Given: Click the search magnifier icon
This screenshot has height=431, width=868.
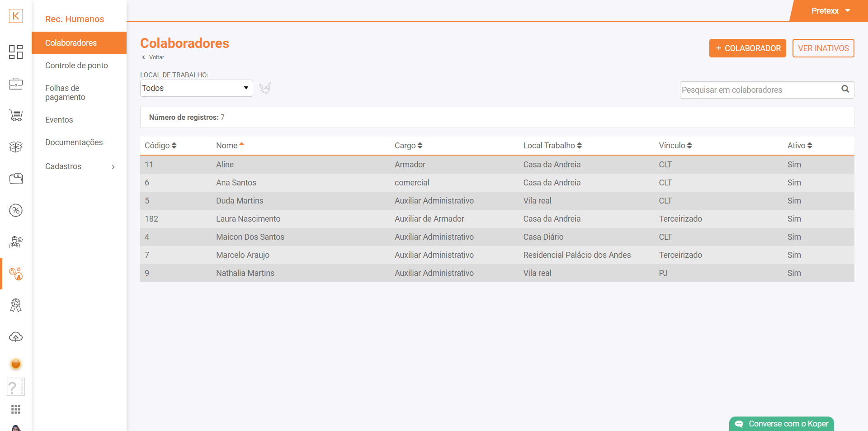Looking at the screenshot, I should pyautogui.click(x=845, y=89).
